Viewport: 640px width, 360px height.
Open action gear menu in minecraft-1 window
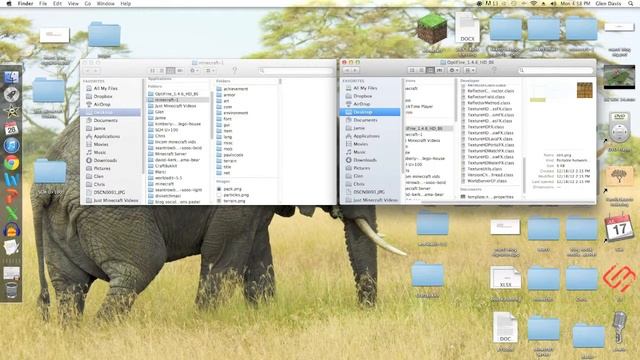[x=194, y=71]
